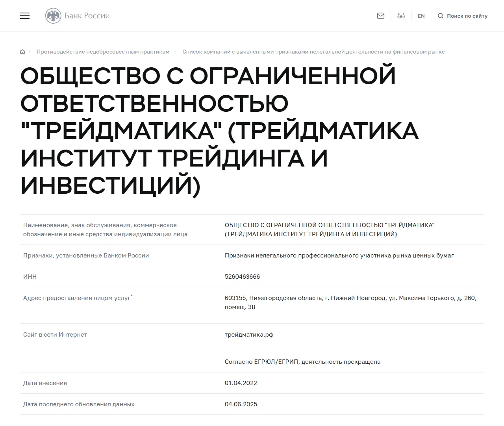Click the date 01.04.2022
Screen dimensions: 504x426
[241, 383]
